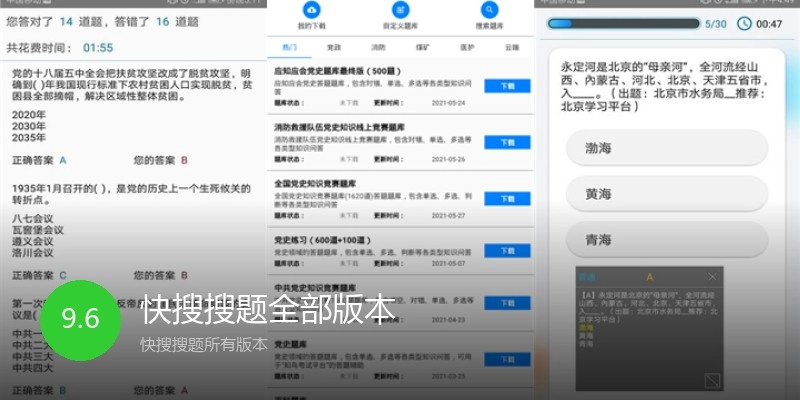The height and width of the screenshot is (400, 800).
Task: Switch to the 医护 tab
Action: point(467,47)
